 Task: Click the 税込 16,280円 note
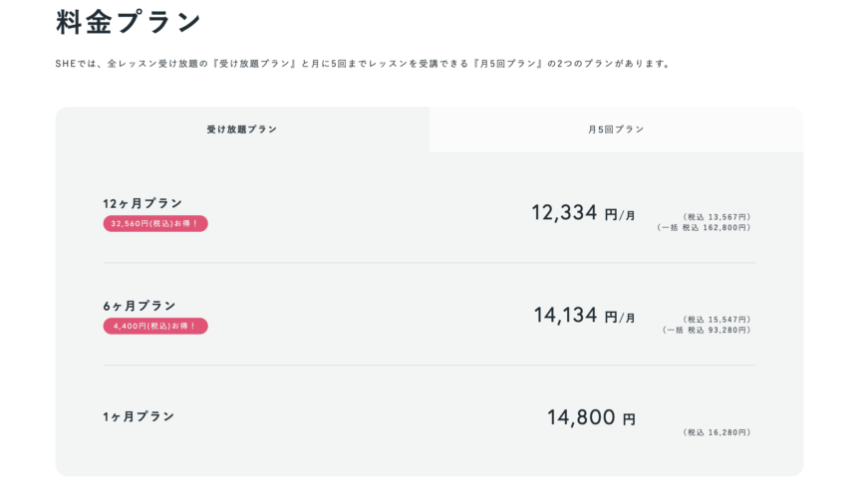717,432
